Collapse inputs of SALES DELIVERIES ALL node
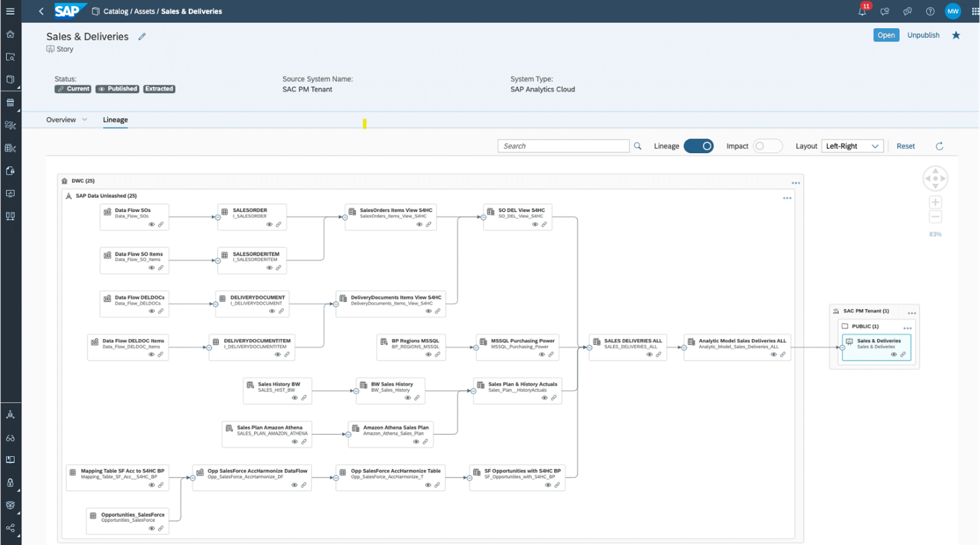 pyautogui.click(x=590, y=348)
